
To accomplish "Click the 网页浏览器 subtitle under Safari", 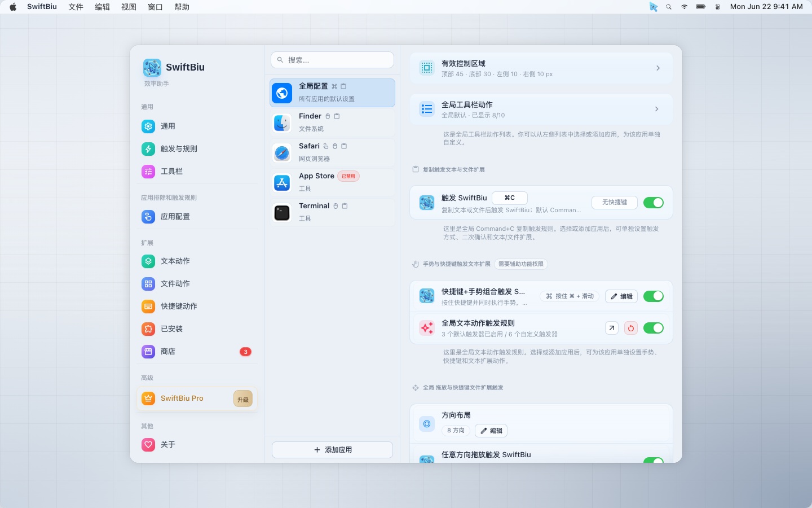I will pyautogui.click(x=314, y=159).
